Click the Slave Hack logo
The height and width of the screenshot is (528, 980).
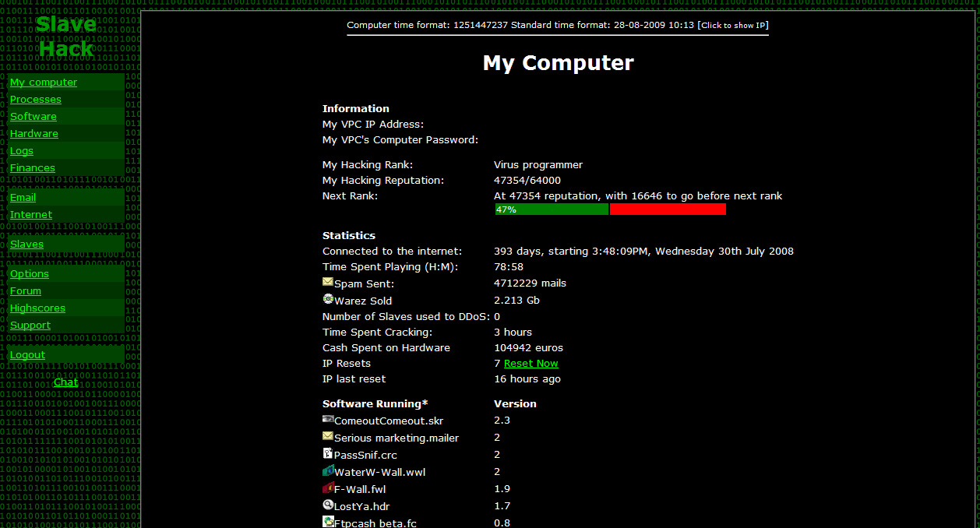(65, 35)
